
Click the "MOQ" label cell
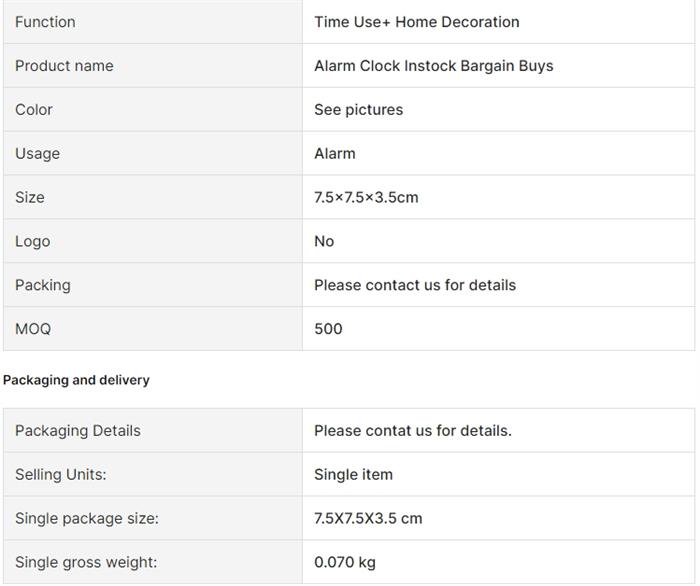point(33,329)
